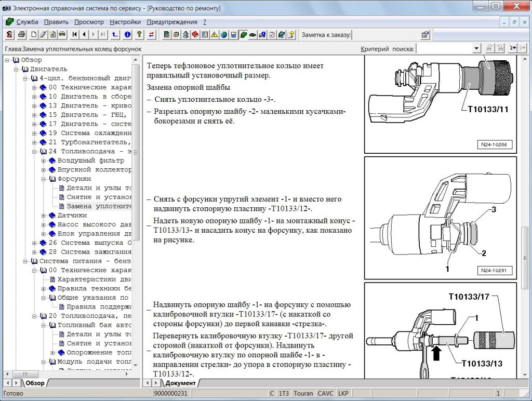Image resolution: width=532 pixels, height=401 pixels.
Task: Click the red hourglass icon at the toolbar start
Action: coord(9,34)
